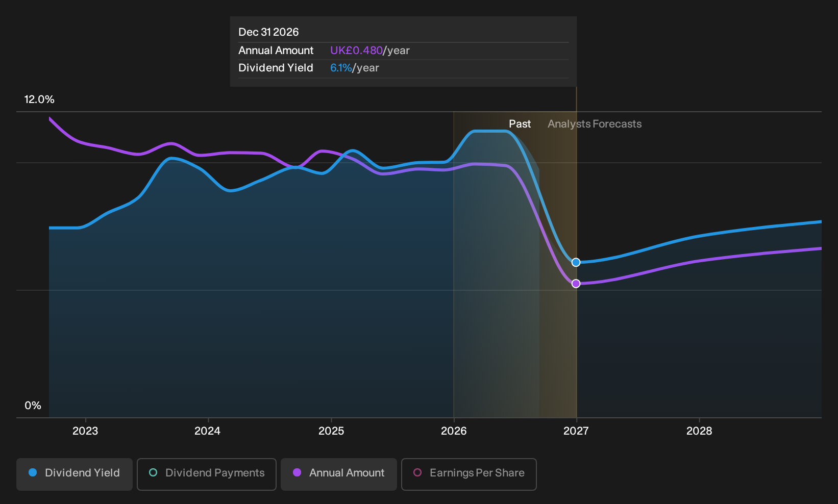Enable the Dividend Payments series
Image resolution: width=838 pixels, height=504 pixels.
(207, 474)
